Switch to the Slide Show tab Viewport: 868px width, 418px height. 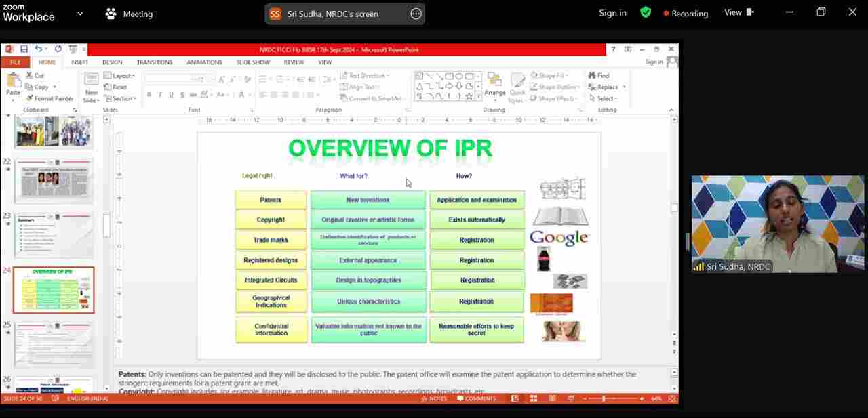pyautogui.click(x=253, y=62)
